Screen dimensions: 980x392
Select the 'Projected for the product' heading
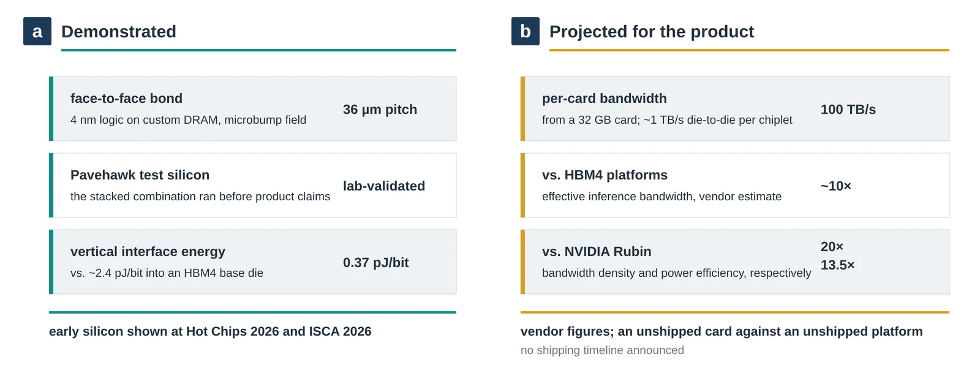click(x=652, y=31)
